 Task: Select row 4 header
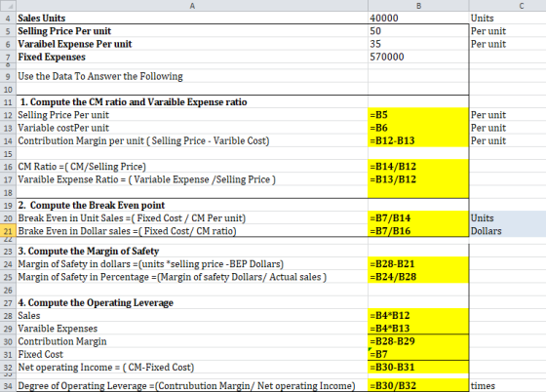click(x=8, y=18)
